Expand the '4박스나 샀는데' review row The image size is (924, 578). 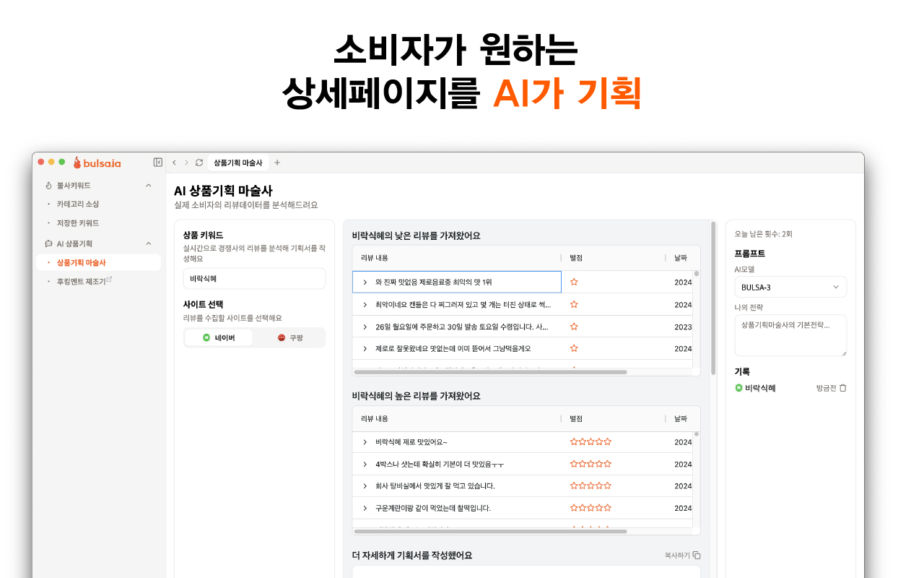point(365,464)
